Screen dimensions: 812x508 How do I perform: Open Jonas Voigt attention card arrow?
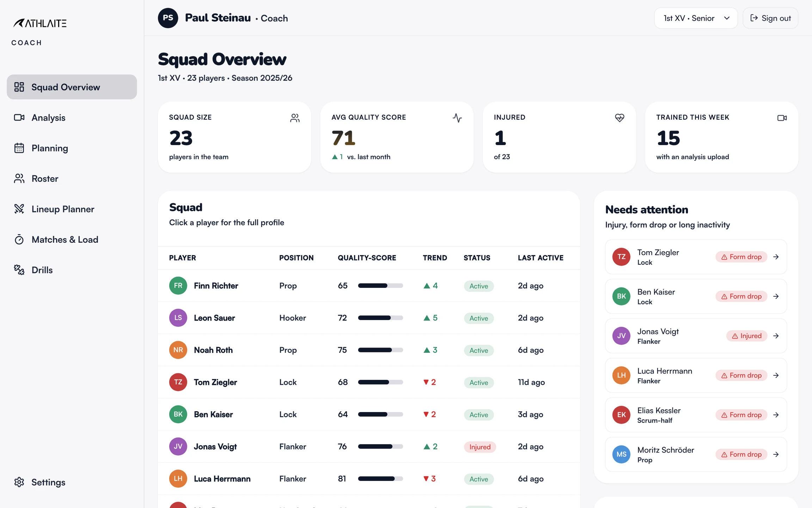coord(776,336)
